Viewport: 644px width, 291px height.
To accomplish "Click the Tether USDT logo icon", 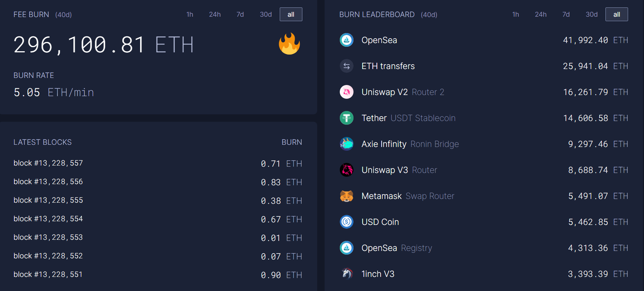I will click(346, 118).
